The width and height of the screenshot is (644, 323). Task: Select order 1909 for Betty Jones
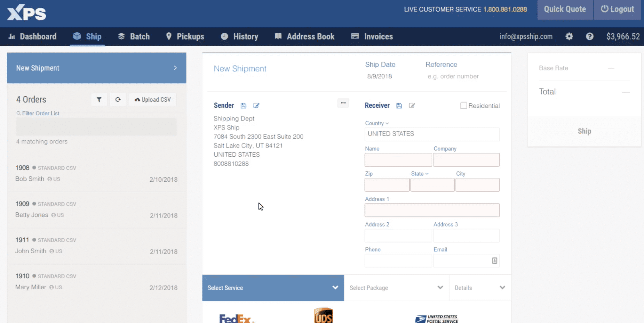pyautogui.click(x=97, y=210)
